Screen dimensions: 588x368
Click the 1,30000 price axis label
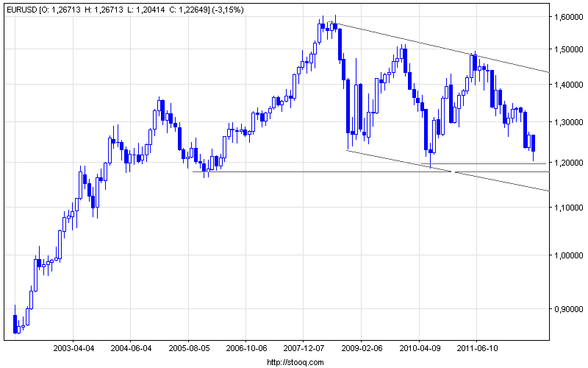tap(569, 122)
